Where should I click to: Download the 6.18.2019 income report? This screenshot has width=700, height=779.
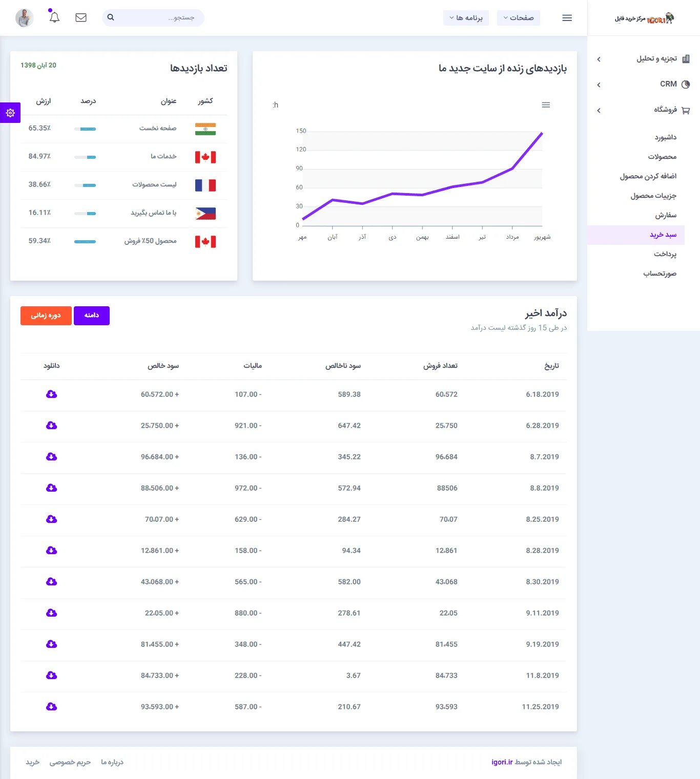click(51, 394)
